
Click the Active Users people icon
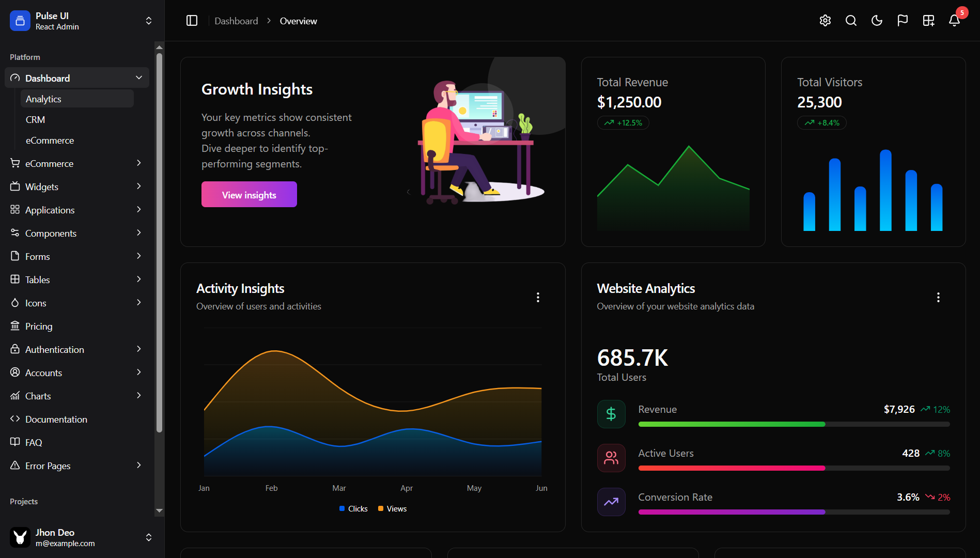tap(611, 458)
